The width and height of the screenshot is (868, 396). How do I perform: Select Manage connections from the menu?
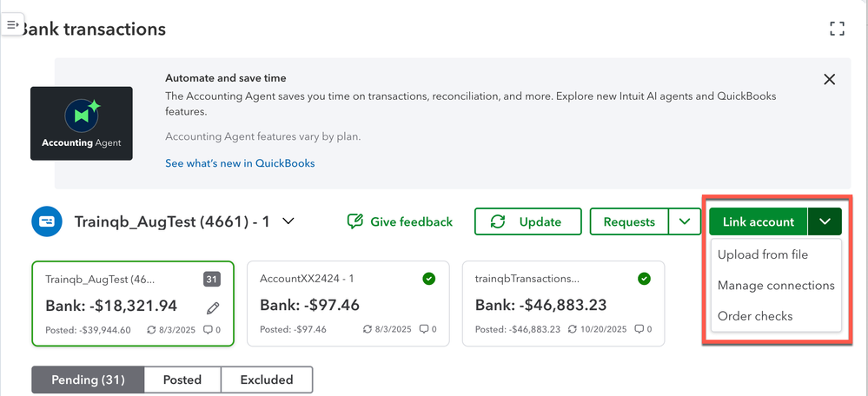(x=776, y=286)
